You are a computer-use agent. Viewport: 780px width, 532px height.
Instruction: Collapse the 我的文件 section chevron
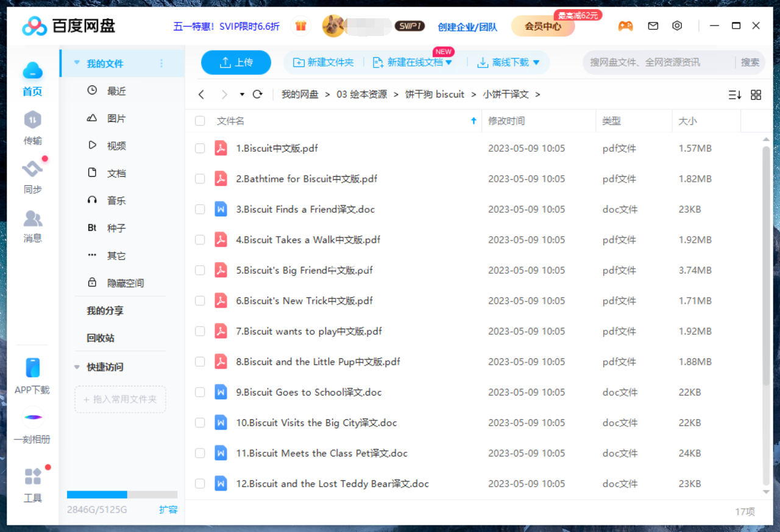(x=76, y=62)
